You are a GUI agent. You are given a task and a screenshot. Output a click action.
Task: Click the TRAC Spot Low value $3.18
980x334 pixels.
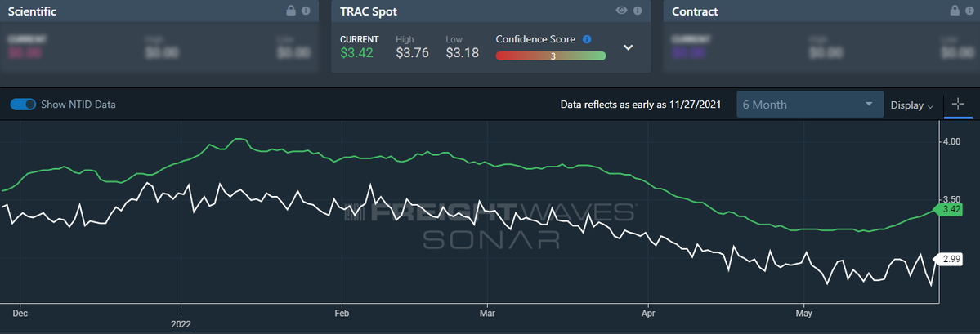pos(463,53)
